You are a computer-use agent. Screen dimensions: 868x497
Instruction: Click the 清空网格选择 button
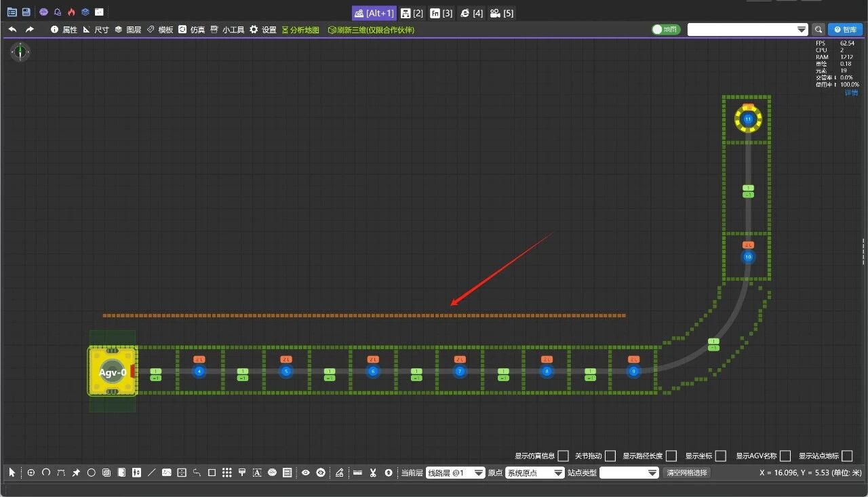coord(686,473)
